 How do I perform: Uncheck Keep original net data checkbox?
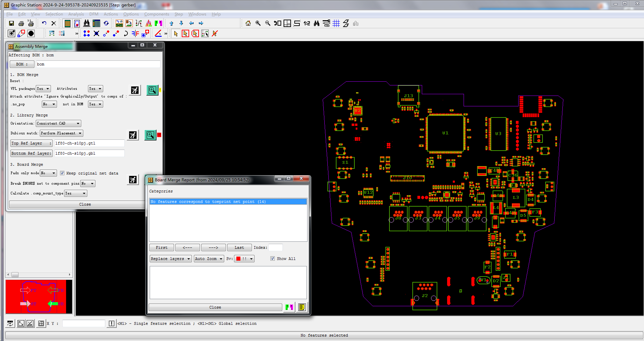tap(62, 173)
